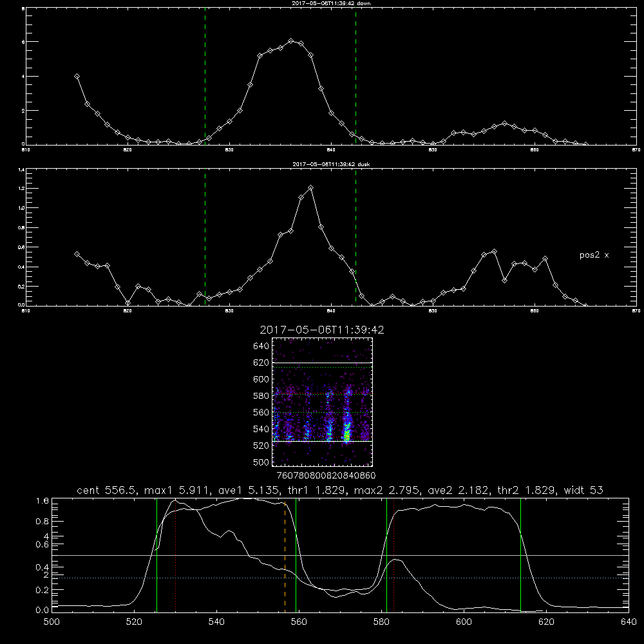The width and height of the screenshot is (644, 644).
Task: Click the '600' x-axis label of bottom plot
Action: coord(464,622)
